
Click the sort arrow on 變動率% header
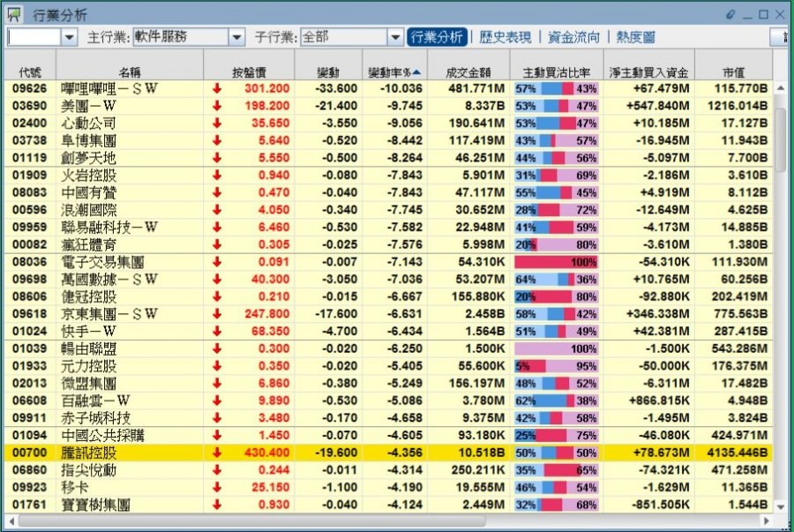[416, 72]
